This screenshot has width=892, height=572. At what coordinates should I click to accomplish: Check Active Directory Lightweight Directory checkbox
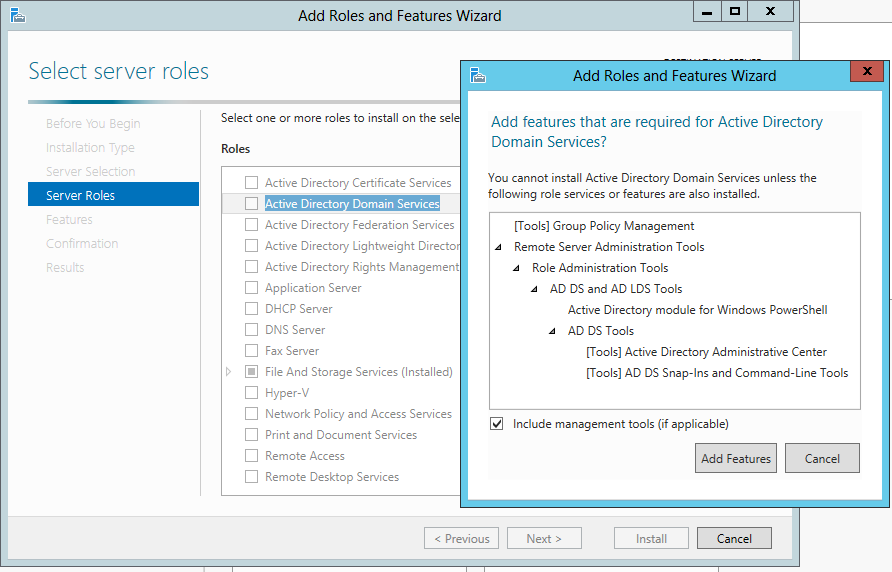coord(251,246)
